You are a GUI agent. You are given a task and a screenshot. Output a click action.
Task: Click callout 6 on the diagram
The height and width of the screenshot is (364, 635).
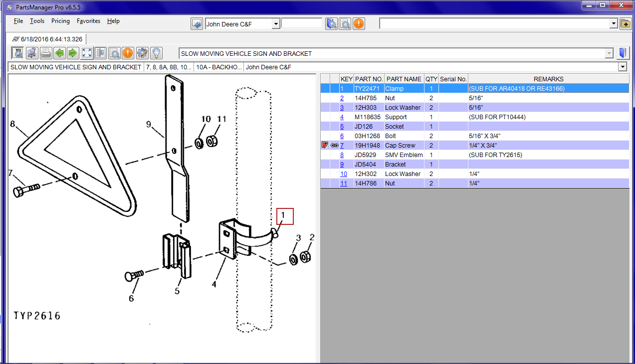[131, 298]
